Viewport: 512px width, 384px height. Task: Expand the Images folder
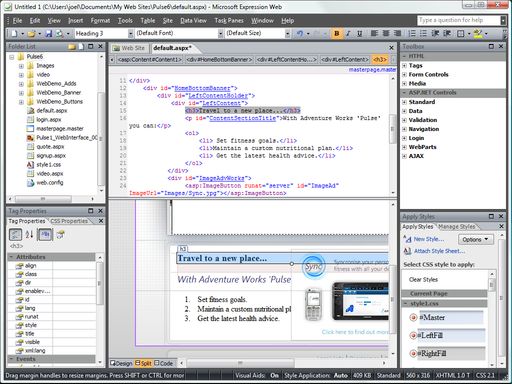[21, 66]
